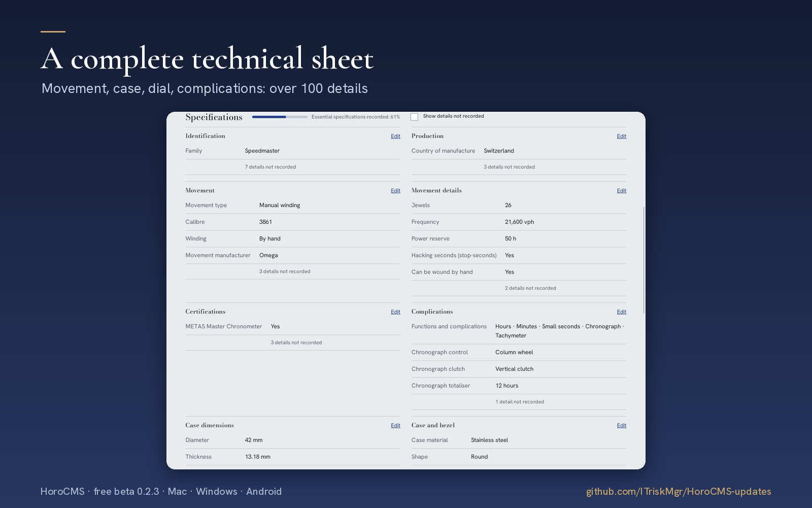Edit the Case dimensions section
This screenshot has width=812, height=508.
click(395, 426)
